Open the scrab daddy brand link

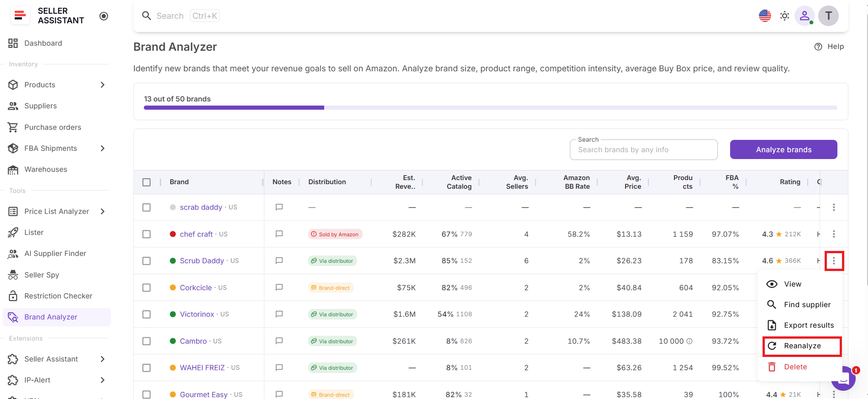[201, 207]
